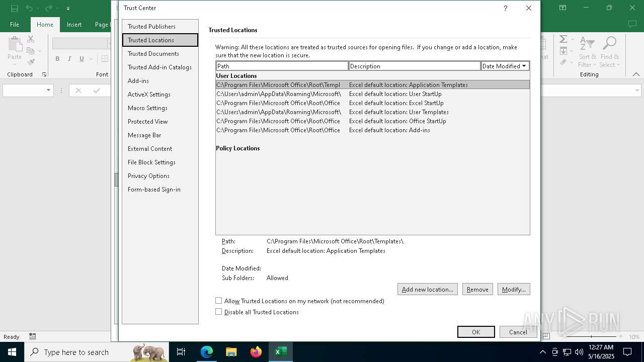The height and width of the screenshot is (362, 644).
Task: Open the File tab
Action: click(15, 24)
